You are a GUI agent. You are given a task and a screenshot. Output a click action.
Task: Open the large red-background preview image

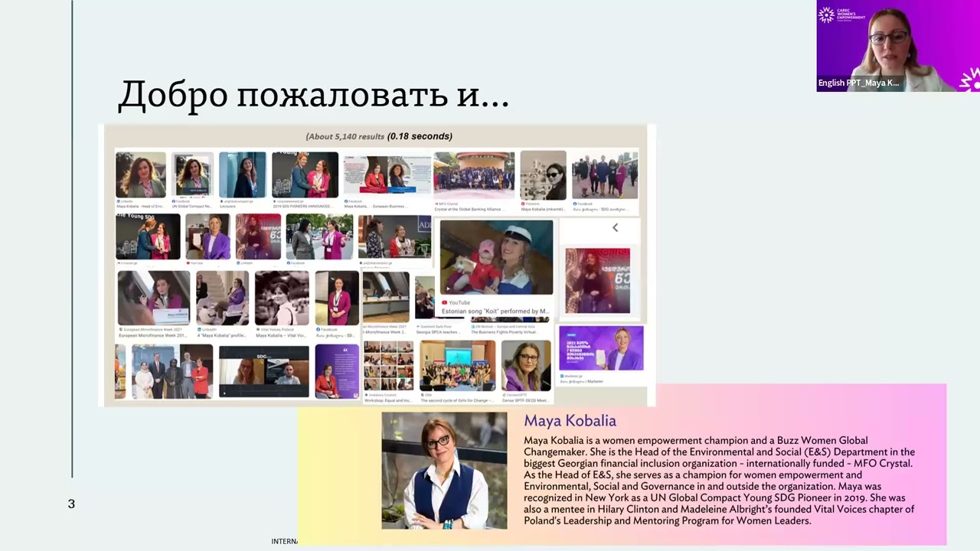[x=598, y=280]
